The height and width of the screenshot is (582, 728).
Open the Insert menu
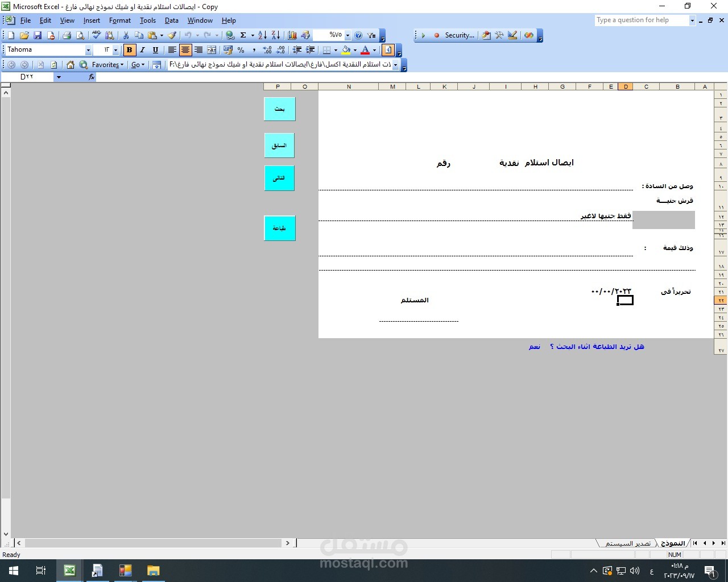pos(92,20)
